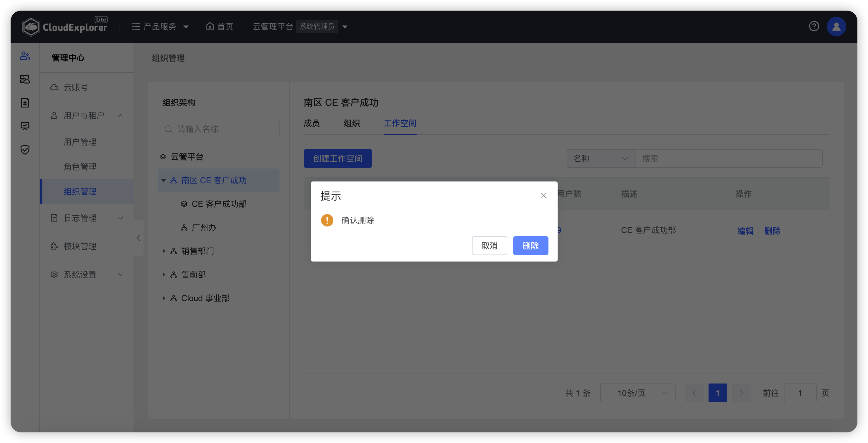This screenshot has width=868, height=443.
Task: Expand the Cloud 事业部 tree node
Action: pos(164,298)
